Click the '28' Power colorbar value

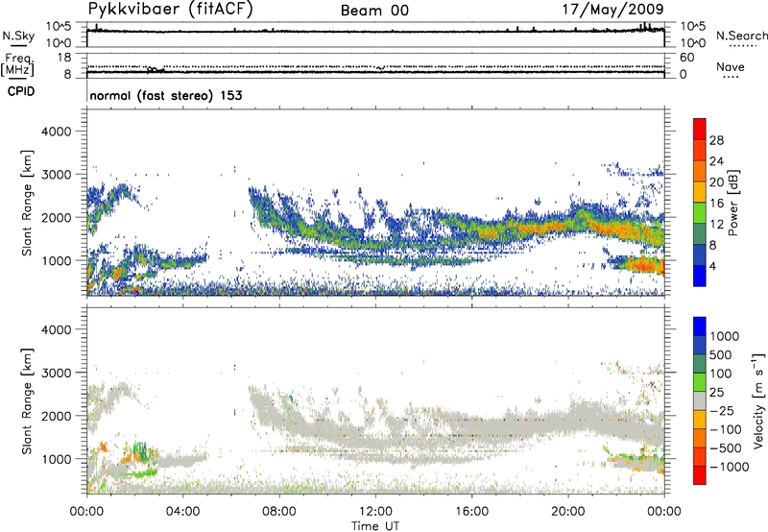(716, 140)
